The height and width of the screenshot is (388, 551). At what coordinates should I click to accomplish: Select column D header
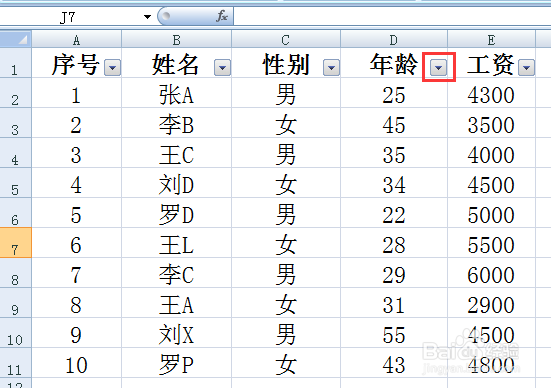click(x=394, y=40)
